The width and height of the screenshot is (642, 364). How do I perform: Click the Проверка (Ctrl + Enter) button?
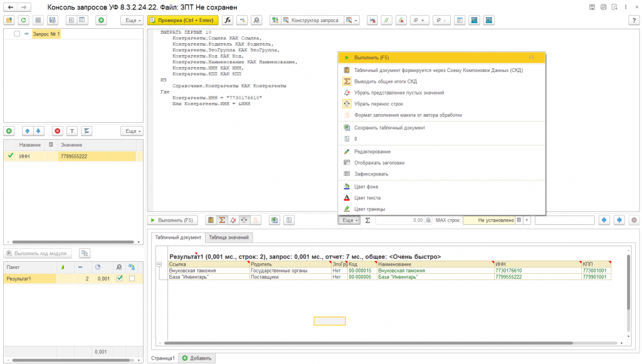pos(183,20)
